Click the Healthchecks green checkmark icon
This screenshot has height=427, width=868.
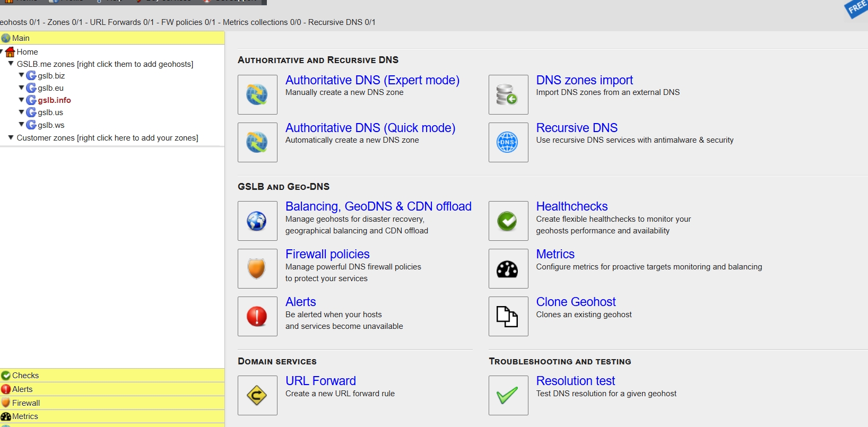coord(508,221)
